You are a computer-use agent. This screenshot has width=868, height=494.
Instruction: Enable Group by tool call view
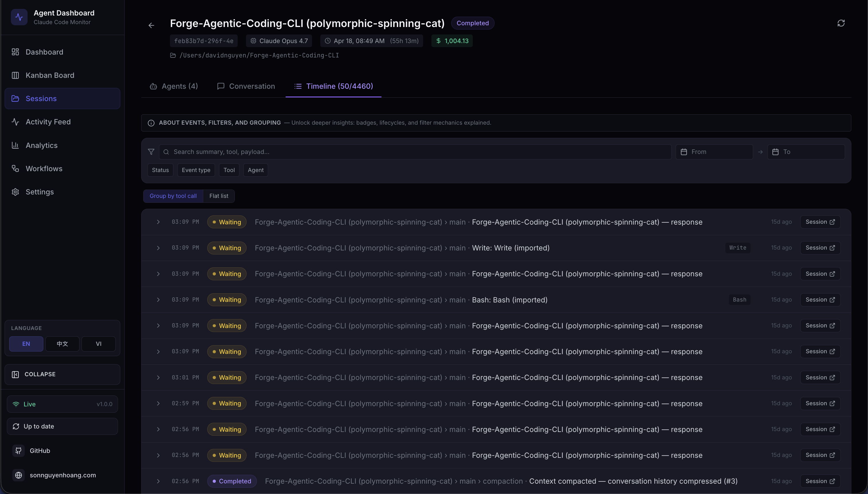click(x=173, y=196)
